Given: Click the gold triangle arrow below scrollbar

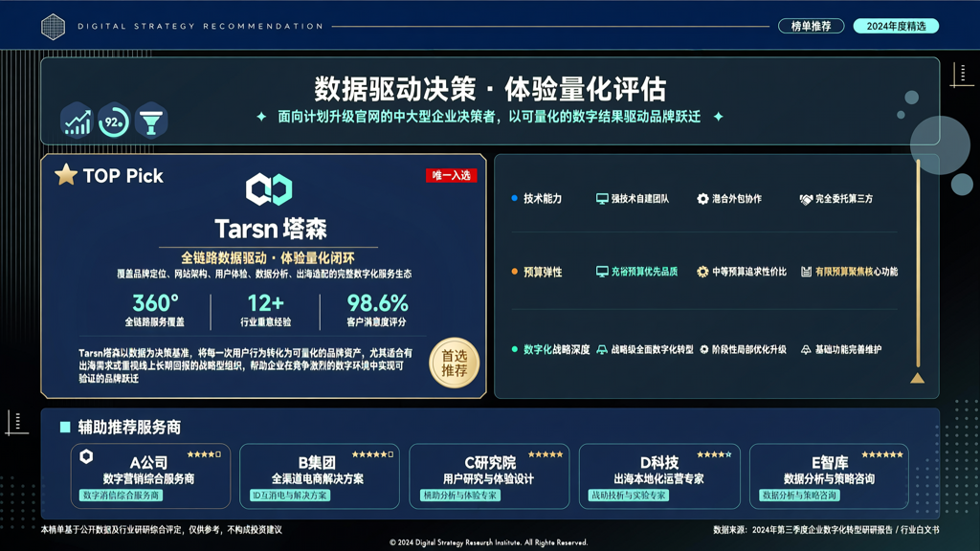Looking at the screenshot, I should tap(917, 378).
